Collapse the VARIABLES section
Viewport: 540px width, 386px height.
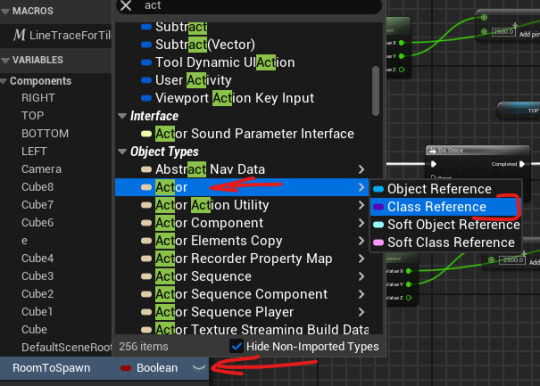pos(5,60)
